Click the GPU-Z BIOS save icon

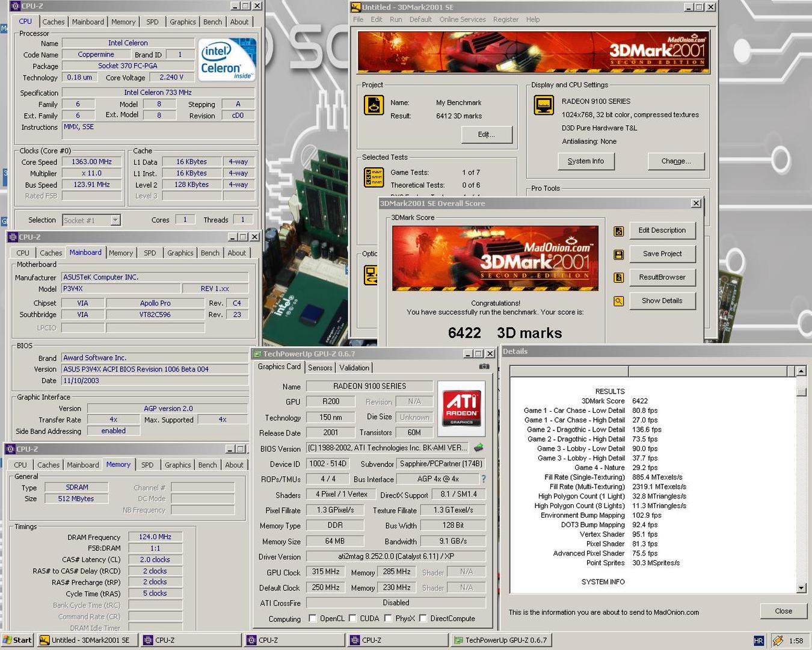(479, 448)
